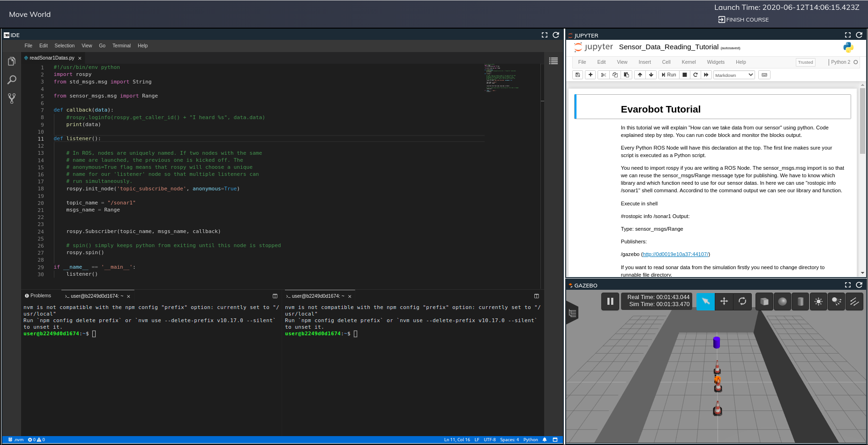Close the readSonar1Datas.py editor tab
Viewport: 868px width, 445px height.
pyautogui.click(x=80, y=58)
